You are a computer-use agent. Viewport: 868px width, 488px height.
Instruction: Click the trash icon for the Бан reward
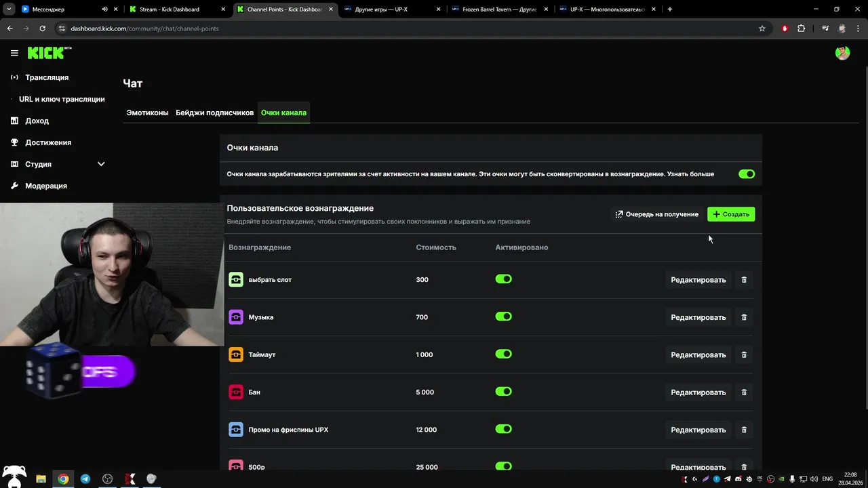pos(744,392)
